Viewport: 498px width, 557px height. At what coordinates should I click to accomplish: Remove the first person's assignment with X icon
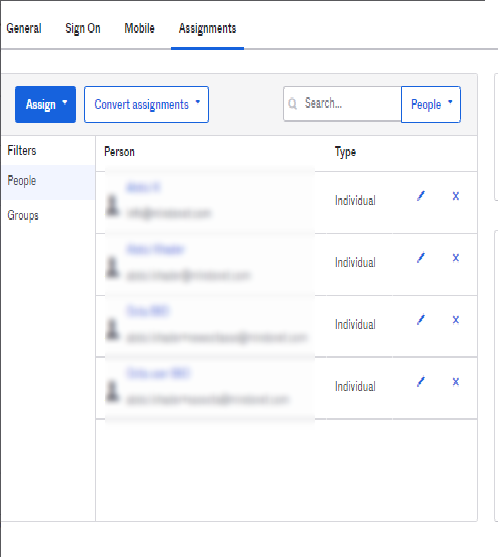pyautogui.click(x=456, y=196)
